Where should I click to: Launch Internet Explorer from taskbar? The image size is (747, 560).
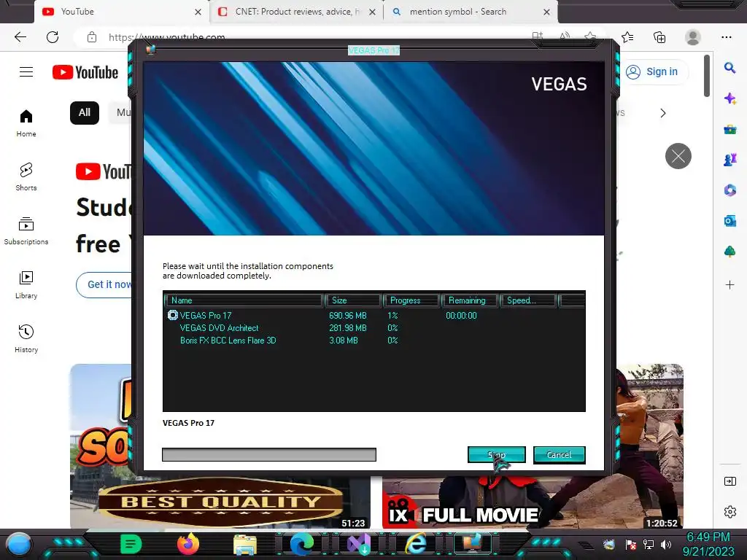point(416,544)
